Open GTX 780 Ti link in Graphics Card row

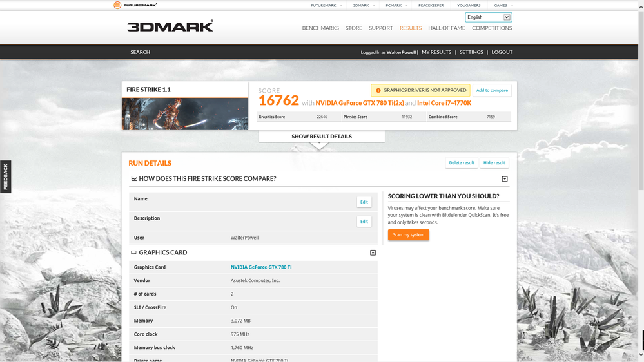tap(261, 267)
